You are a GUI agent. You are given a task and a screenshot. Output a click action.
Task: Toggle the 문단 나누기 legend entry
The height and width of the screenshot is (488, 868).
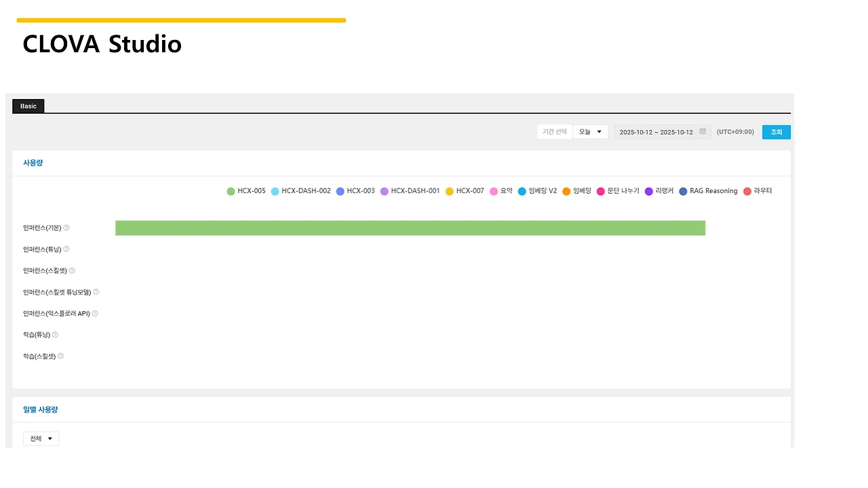click(x=618, y=191)
